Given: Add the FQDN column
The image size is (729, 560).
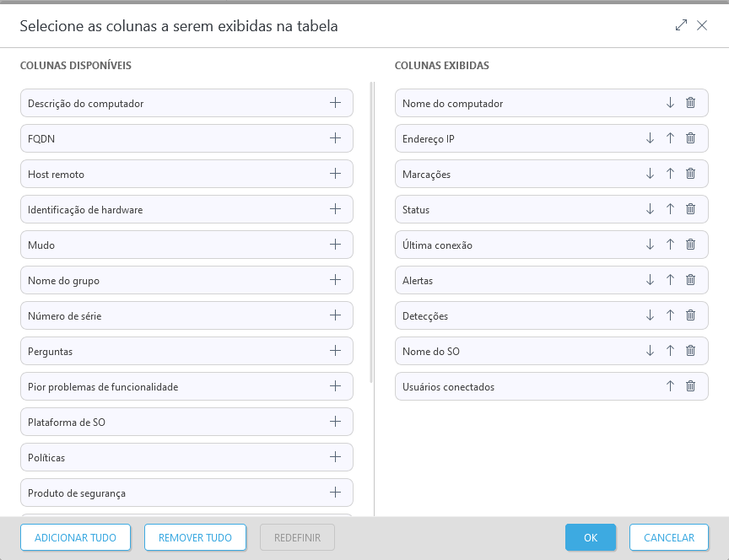Looking at the screenshot, I should click(x=335, y=138).
